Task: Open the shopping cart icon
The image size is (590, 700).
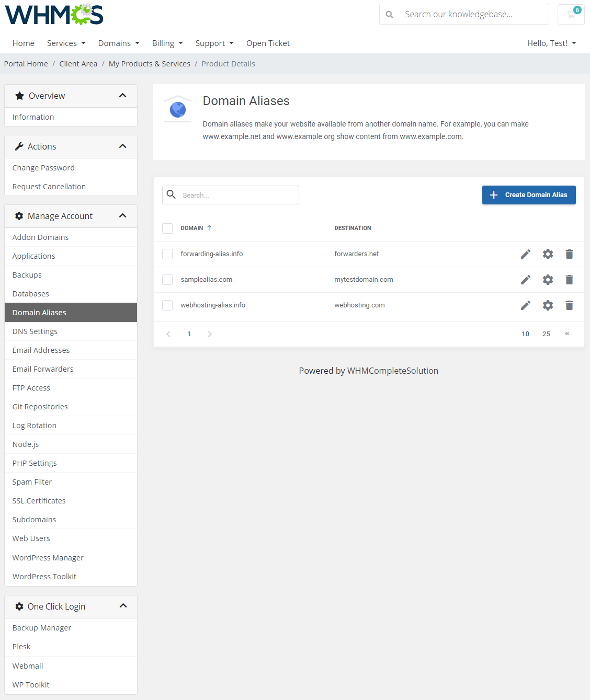Action: [570, 14]
